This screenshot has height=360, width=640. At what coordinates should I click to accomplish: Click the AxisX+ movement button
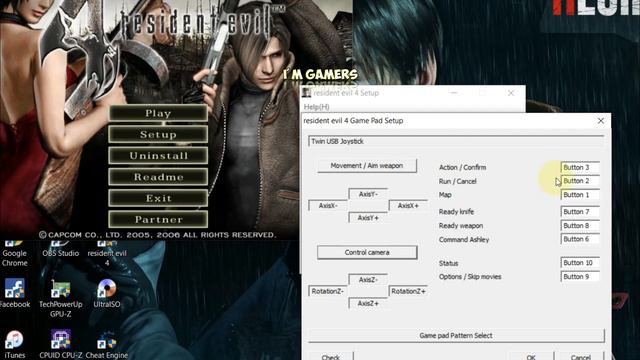click(408, 206)
